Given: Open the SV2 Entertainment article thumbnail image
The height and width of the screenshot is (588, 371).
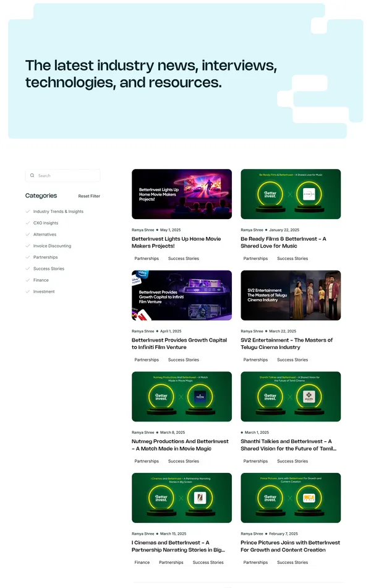Looking at the screenshot, I should point(291,295).
